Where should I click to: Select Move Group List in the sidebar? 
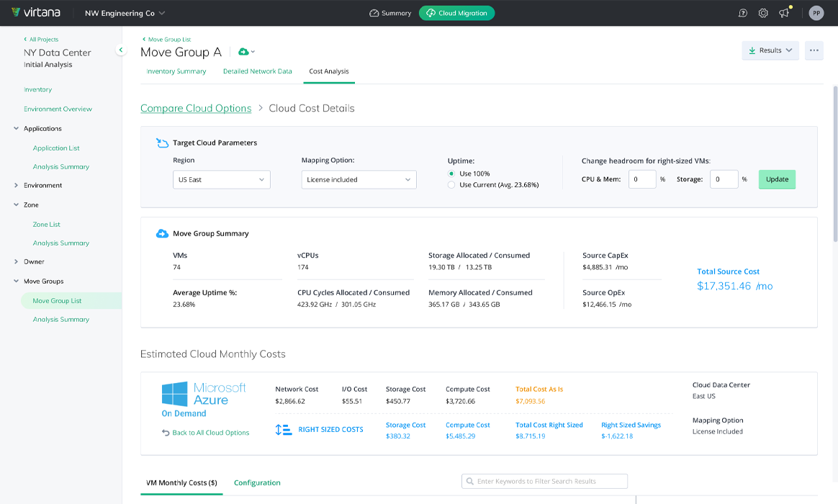(71, 301)
